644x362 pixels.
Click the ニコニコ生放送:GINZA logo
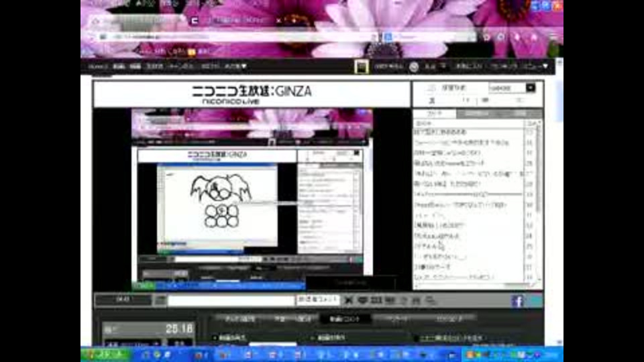[x=252, y=95]
